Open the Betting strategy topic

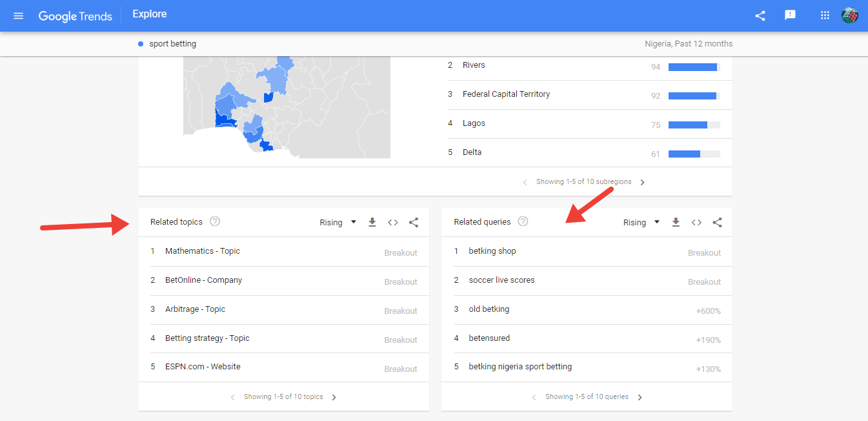[x=207, y=338]
